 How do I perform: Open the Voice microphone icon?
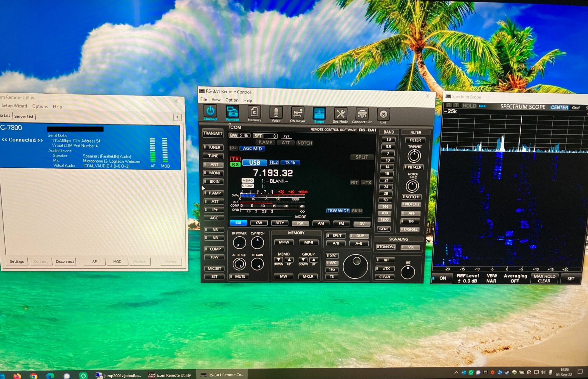tap(276, 114)
